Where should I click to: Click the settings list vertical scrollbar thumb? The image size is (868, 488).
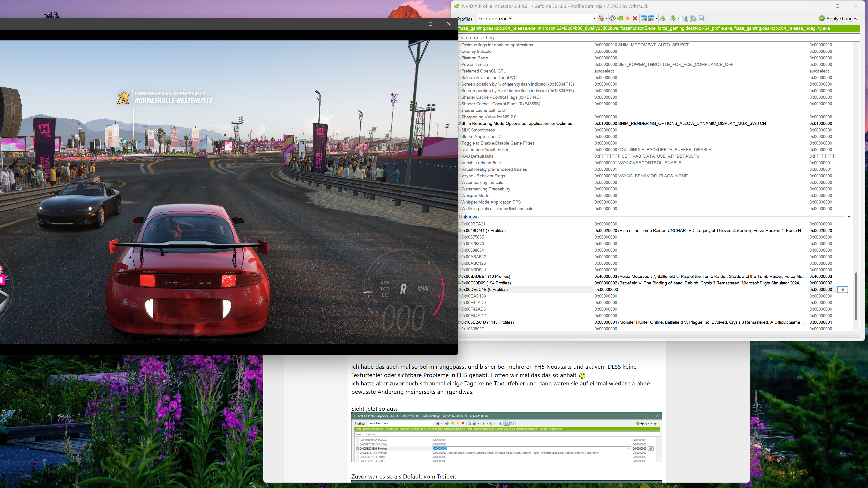tap(856, 296)
